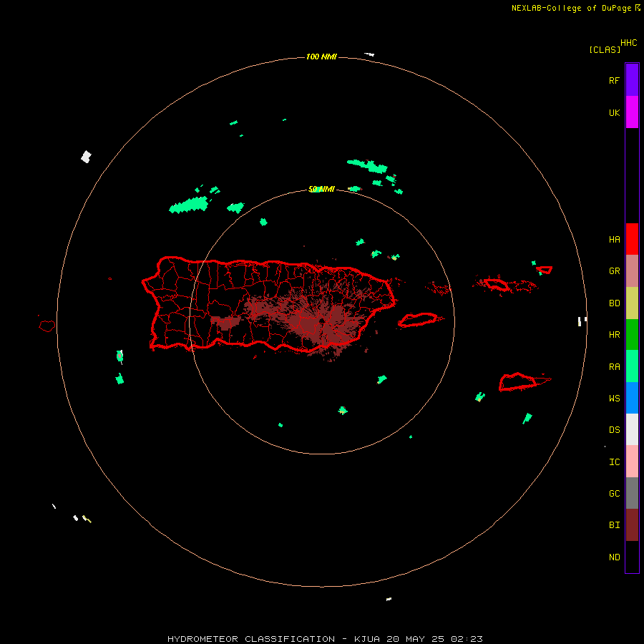
Task: Click the "ND" legend label
Action: tap(614, 557)
